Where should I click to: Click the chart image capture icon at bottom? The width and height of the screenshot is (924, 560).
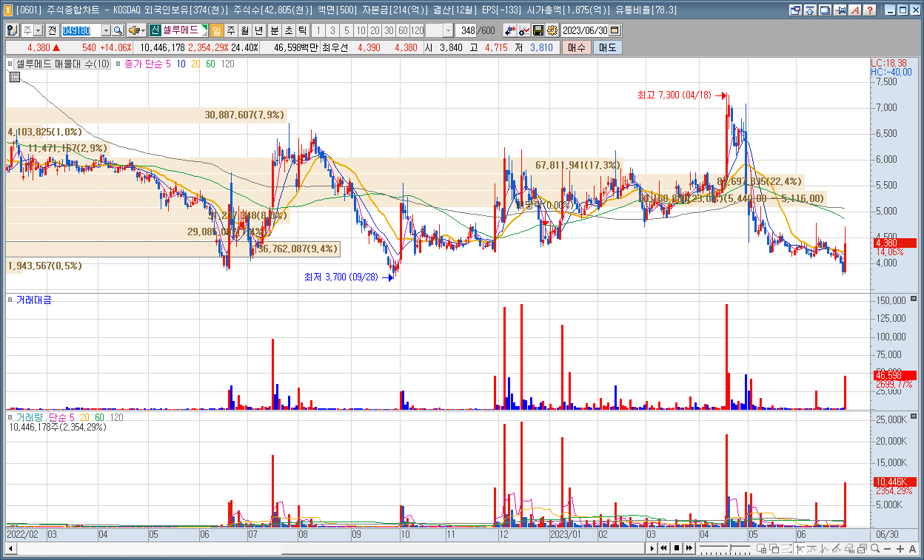pos(861,548)
